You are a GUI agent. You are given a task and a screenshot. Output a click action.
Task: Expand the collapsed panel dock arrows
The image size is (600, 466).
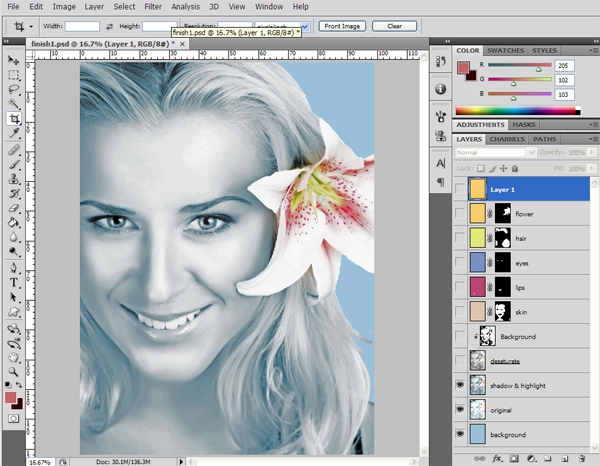[447, 41]
